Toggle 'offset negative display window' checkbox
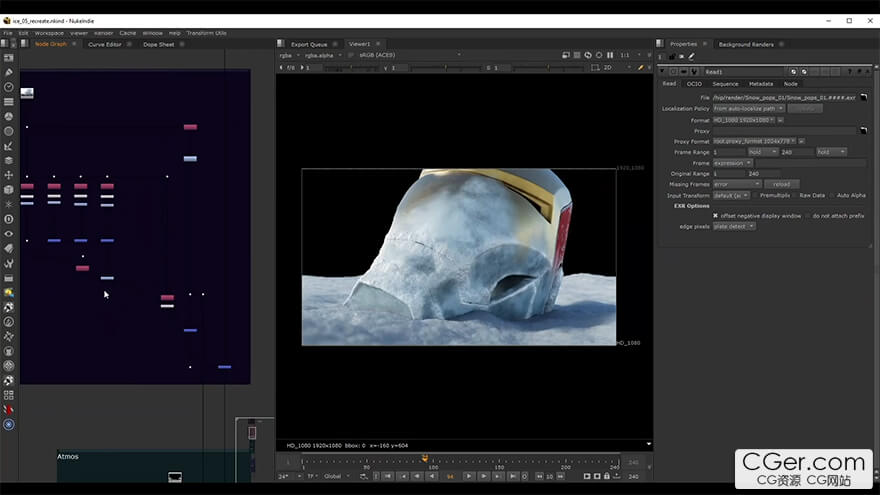Image resolution: width=880 pixels, height=495 pixels. (x=715, y=216)
